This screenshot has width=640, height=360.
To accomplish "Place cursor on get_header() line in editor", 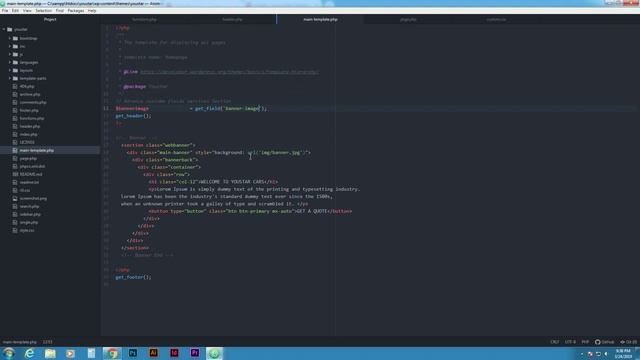I will (133, 116).
